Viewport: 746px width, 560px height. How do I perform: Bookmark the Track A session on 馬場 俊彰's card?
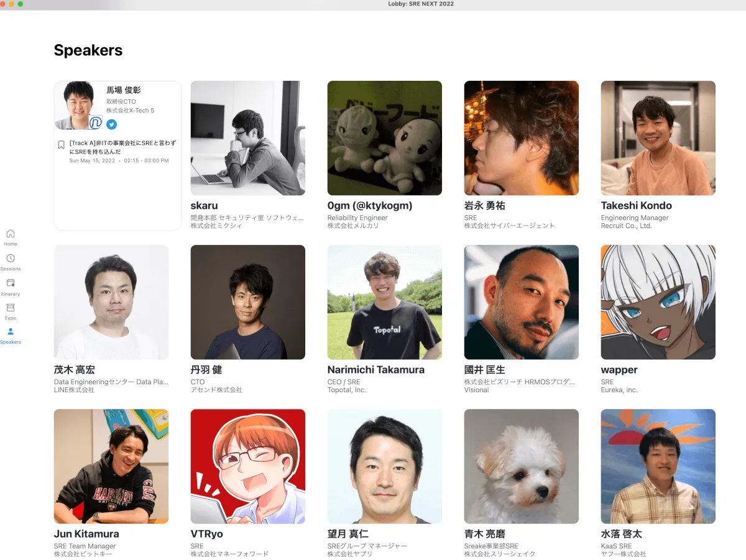(61, 145)
